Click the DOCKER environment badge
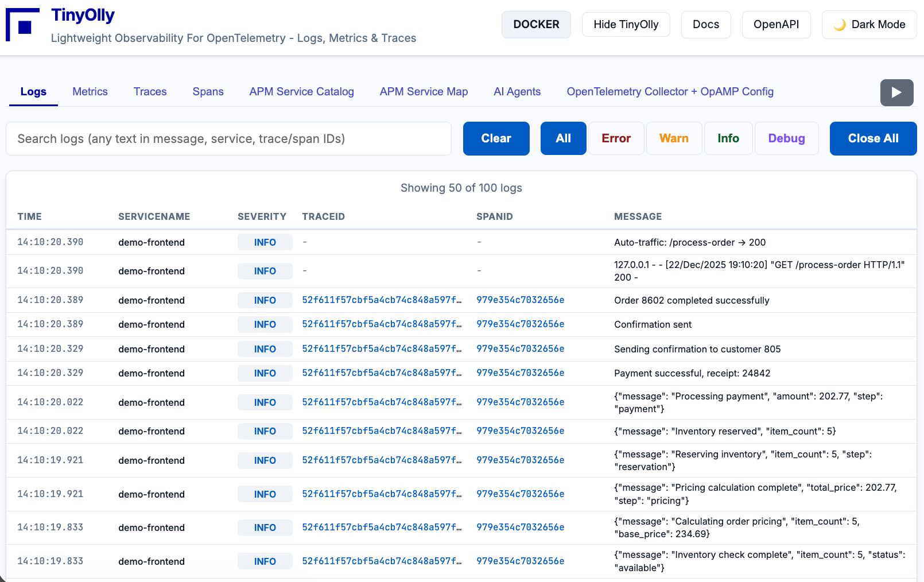 click(x=535, y=25)
